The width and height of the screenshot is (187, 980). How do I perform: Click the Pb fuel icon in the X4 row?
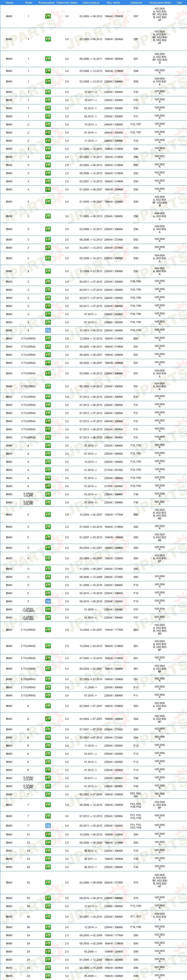click(x=48, y=867)
